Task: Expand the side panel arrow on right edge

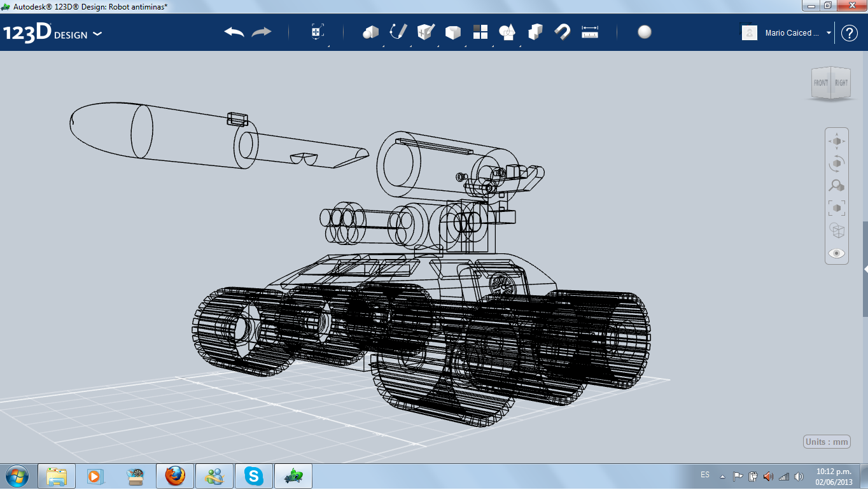Action: (865, 269)
